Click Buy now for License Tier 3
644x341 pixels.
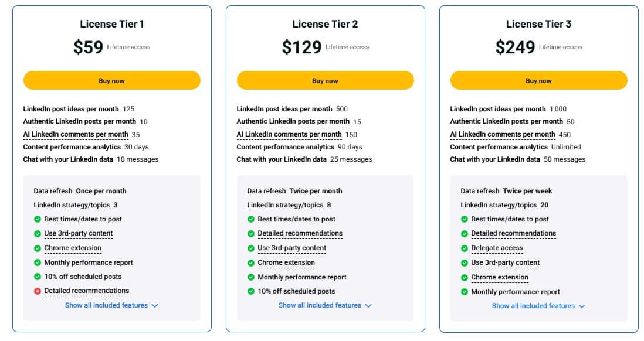click(538, 80)
